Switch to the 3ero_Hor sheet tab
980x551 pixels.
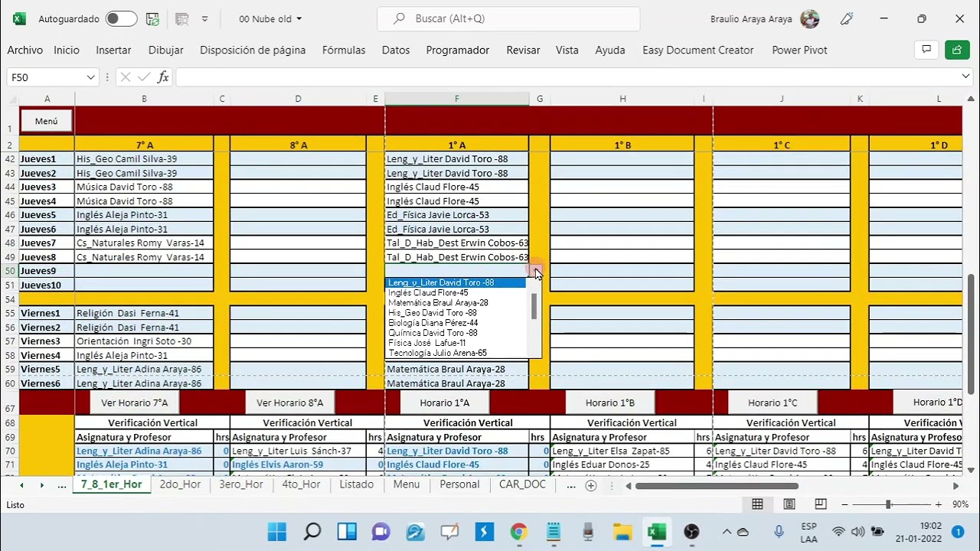tap(240, 484)
